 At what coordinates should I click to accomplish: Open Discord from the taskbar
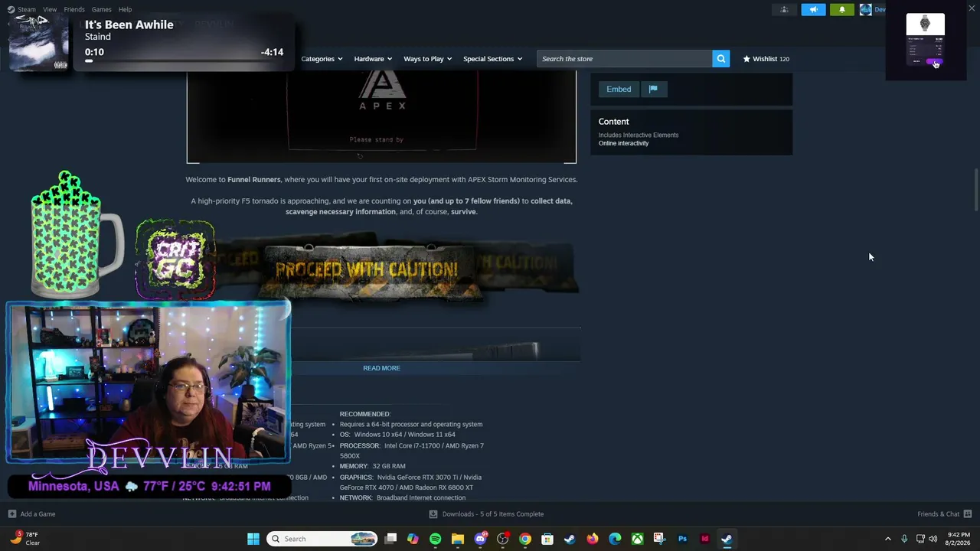click(480, 539)
